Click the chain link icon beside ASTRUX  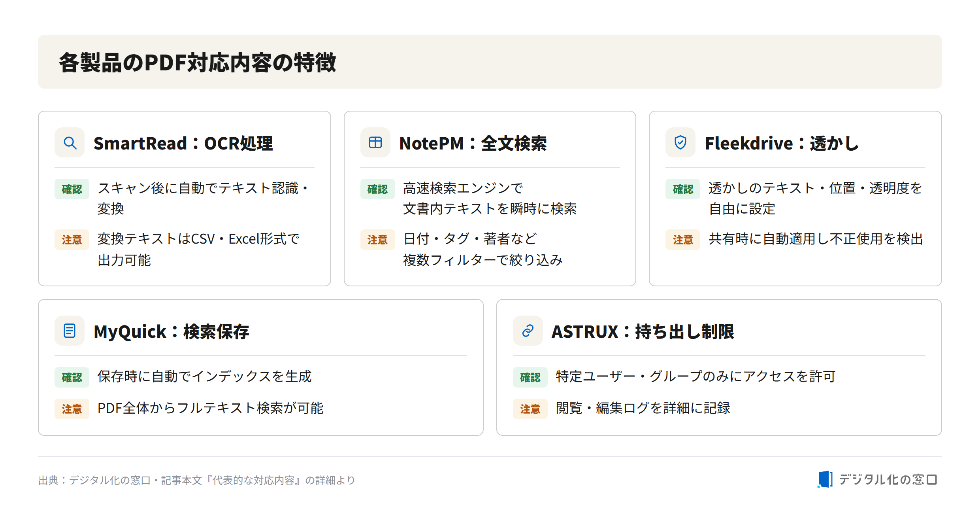(528, 331)
